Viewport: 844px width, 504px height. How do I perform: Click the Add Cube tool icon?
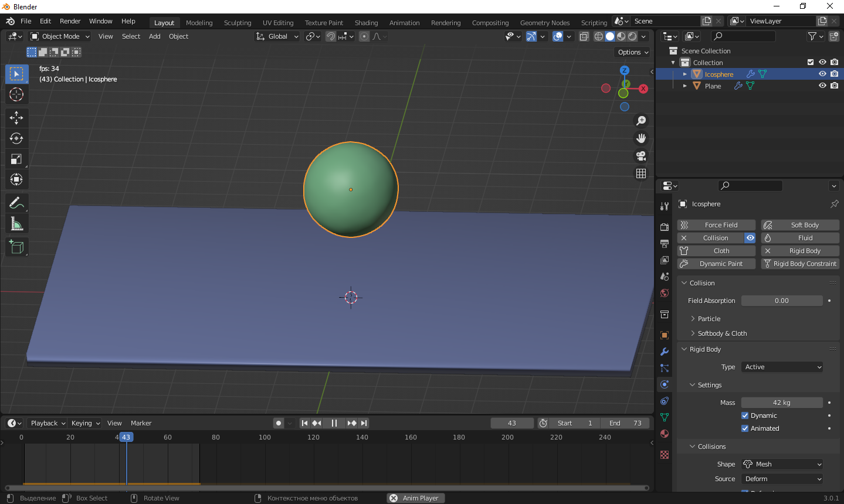click(16, 247)
